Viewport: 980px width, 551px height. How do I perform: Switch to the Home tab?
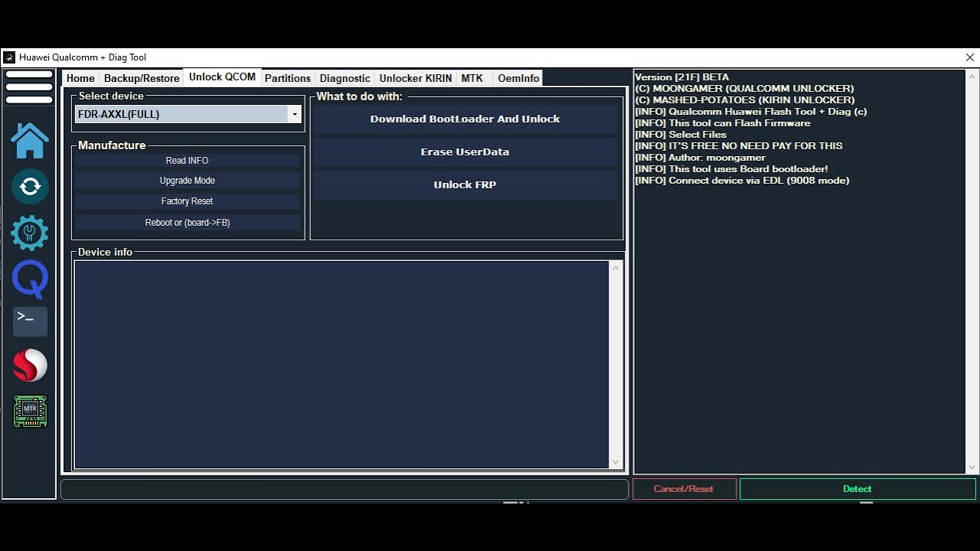pyautogui.click(x=80, y=78)
